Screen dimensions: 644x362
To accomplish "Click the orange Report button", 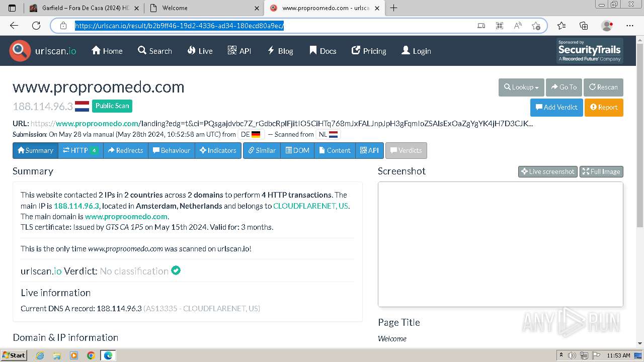I will 604,107.
